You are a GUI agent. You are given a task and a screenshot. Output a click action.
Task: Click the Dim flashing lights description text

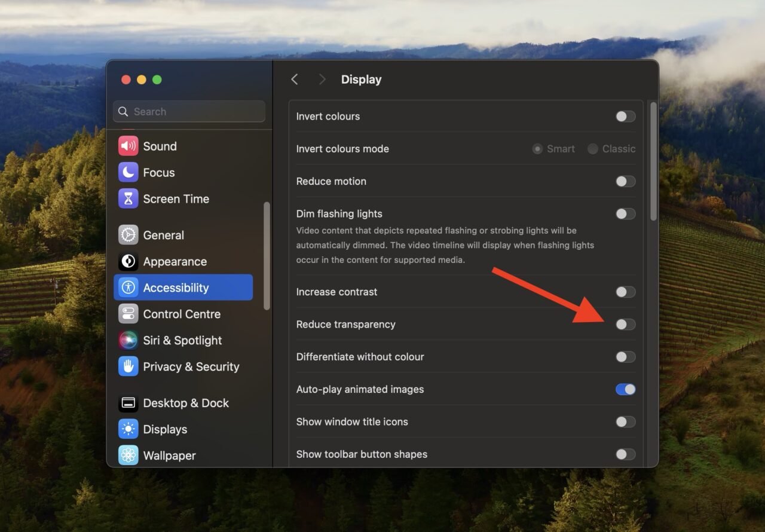(445, 245)
